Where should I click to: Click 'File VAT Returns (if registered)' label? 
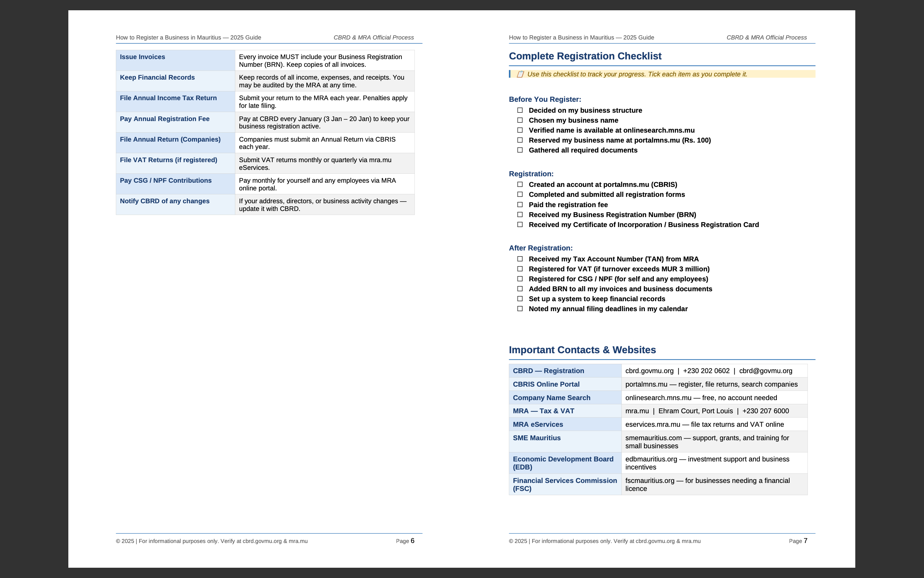tap(168, 160)
